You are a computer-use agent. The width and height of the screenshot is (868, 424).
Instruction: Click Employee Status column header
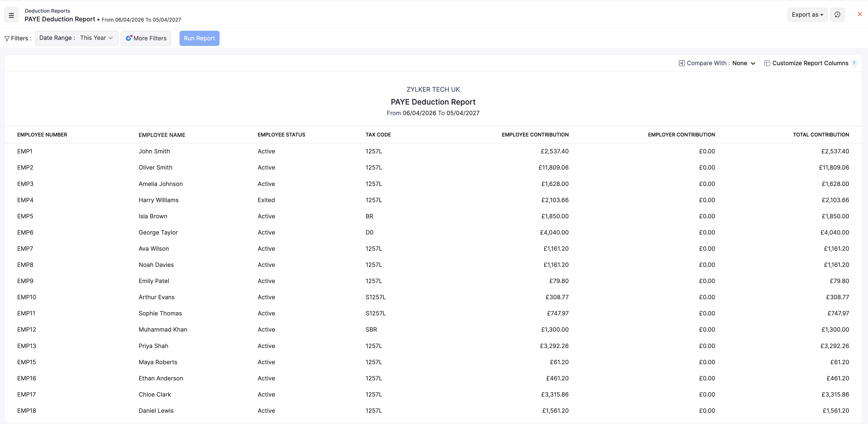pos(281,135)
